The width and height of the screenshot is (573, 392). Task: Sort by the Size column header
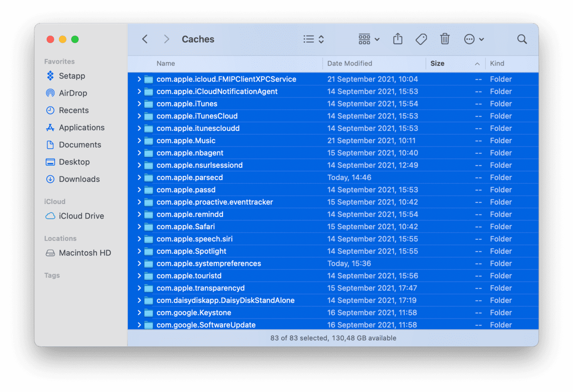coord(437,64)
